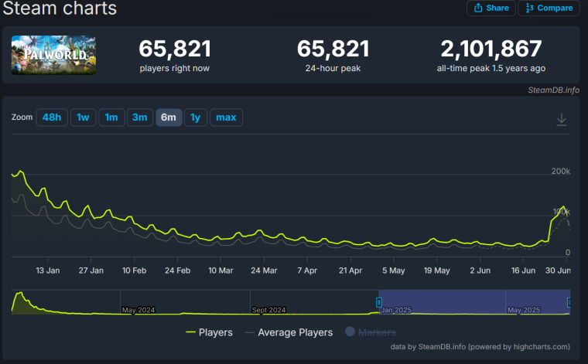Click the 2,101,867 all-time peak value
This screenshot has height=364, width=588.
[x=491, y=49]
